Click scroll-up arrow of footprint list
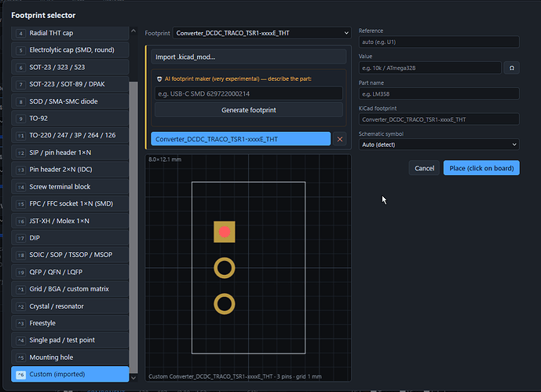Screen dimensions: 541x392 (x=133, y=31)
